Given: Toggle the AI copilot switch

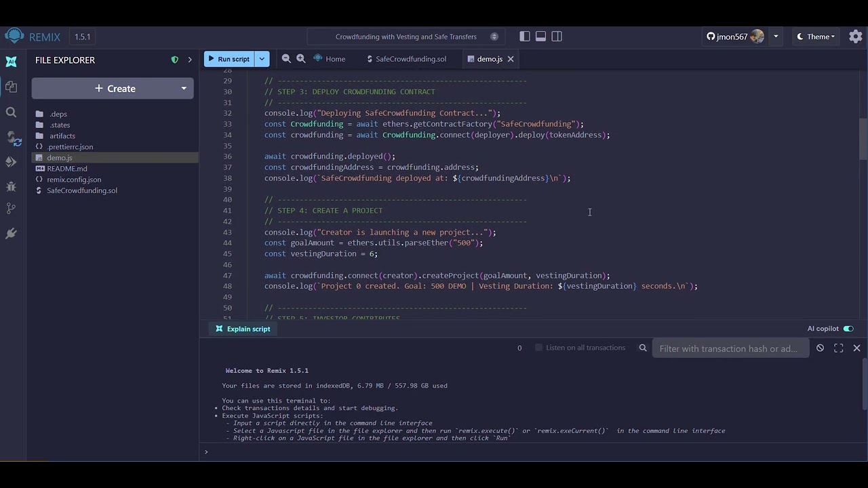Looking at the screenshot, I should coord(848,329).
